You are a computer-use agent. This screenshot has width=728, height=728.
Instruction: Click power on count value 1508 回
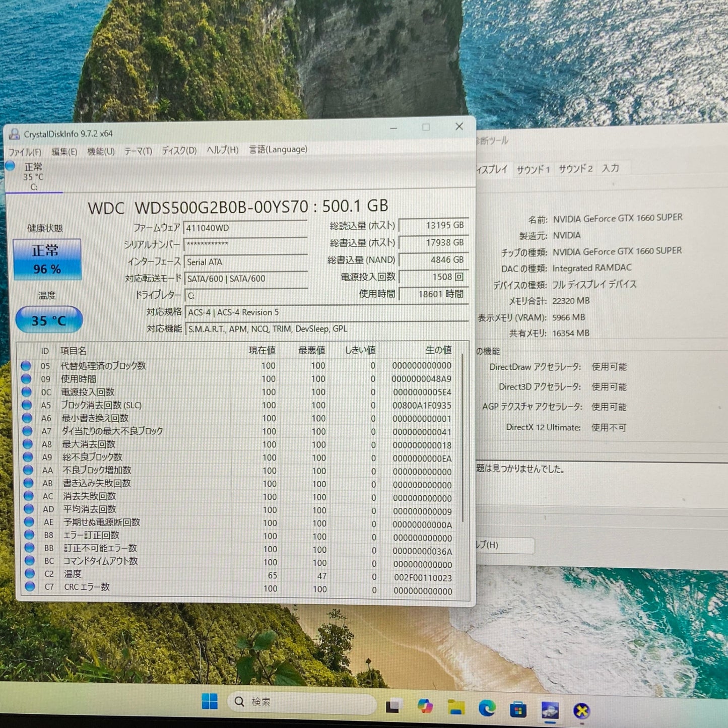pos(433,277)
